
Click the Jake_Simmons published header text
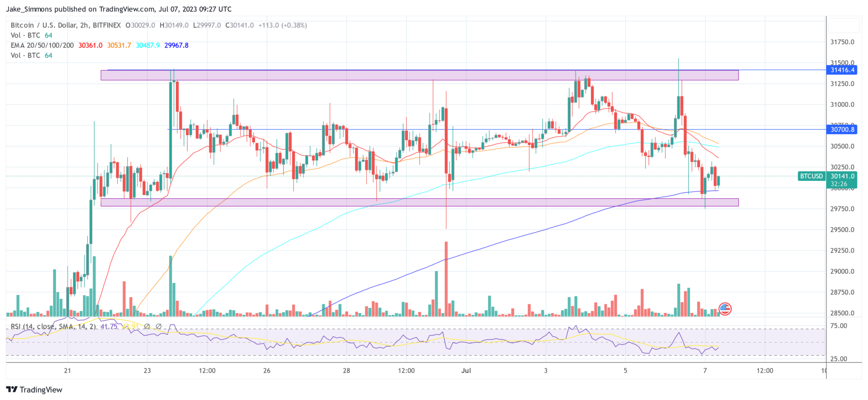(119, 9)
